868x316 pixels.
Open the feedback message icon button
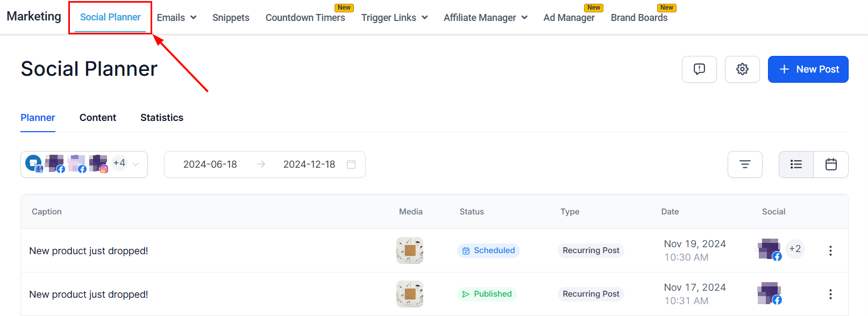point(699,69)
